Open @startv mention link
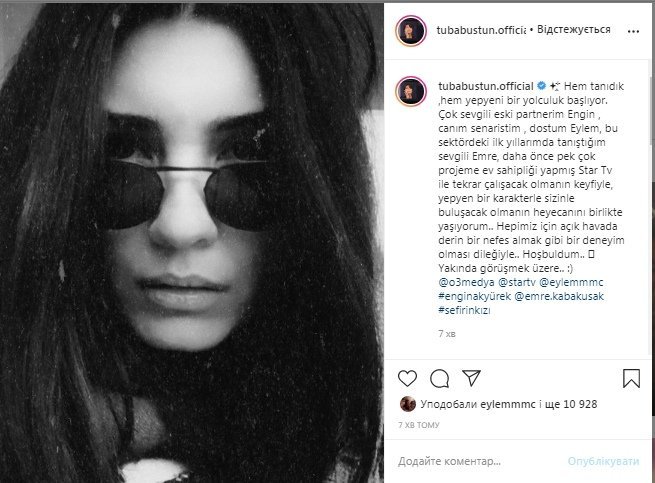This screenshot has height=483, width=655. tap(517, 282)
